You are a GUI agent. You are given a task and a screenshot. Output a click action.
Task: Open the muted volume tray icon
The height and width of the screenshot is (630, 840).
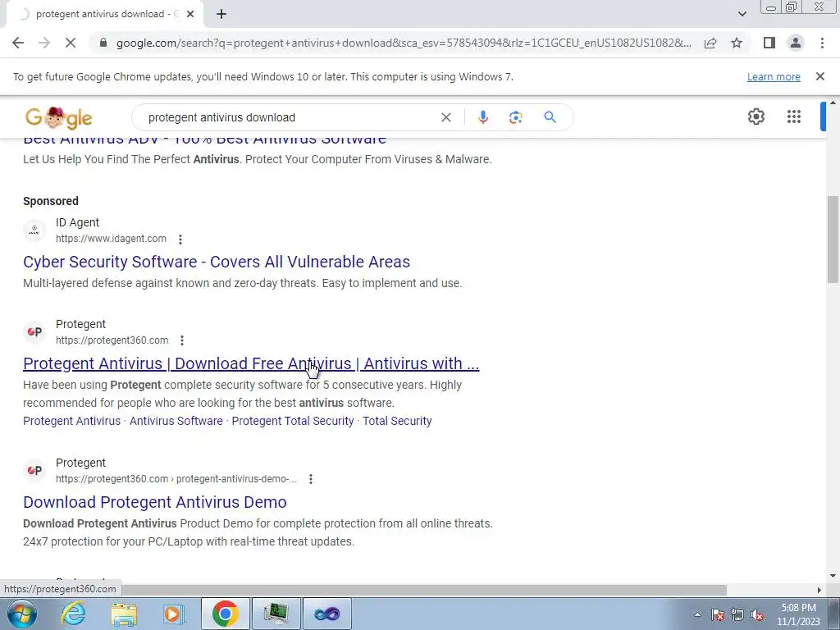tap(757, 615)
